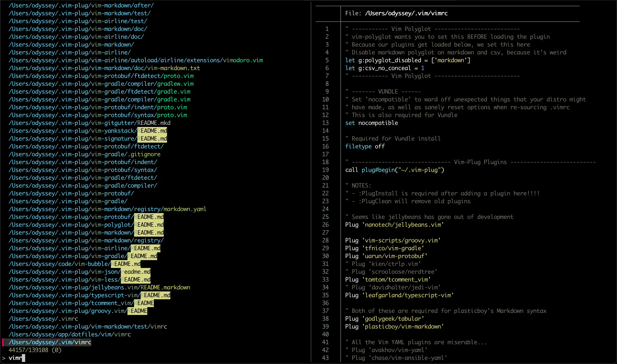Screen dimensions: 617x364
Task: Click the 'Vim-Plug Plugins' section comment
Action: [x=470, y=162]
